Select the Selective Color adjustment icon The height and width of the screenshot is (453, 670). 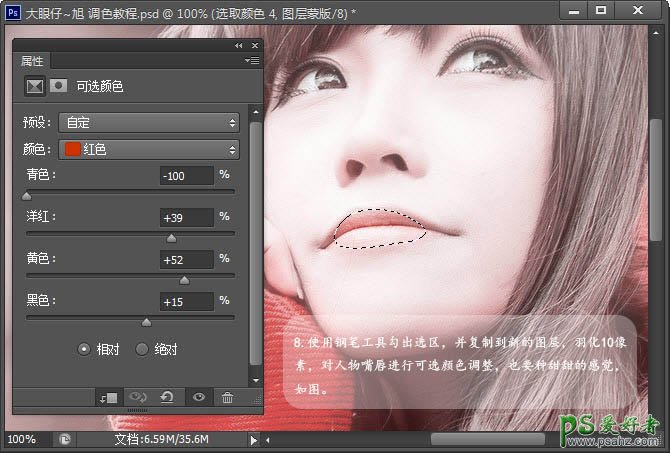coord(35,87)
